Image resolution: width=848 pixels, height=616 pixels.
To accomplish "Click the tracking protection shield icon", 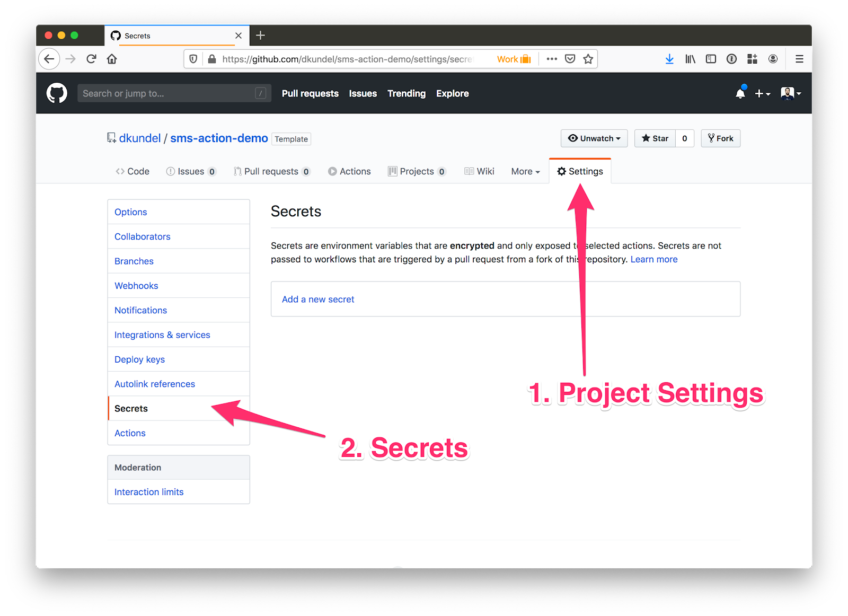I will [x=193, y=59].
